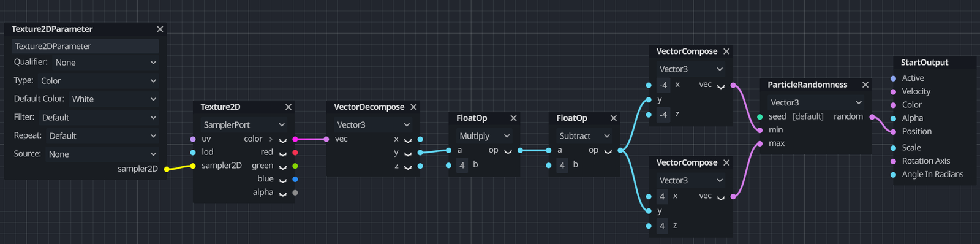Close the ParticleRandomness node
Screen dimensions: 980x244
[865, 85]
